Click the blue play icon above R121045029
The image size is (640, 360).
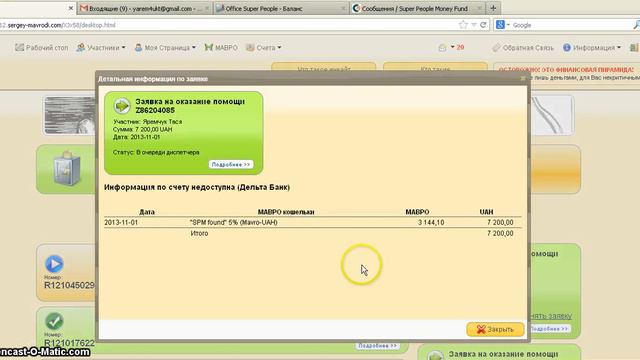point(54,264)
